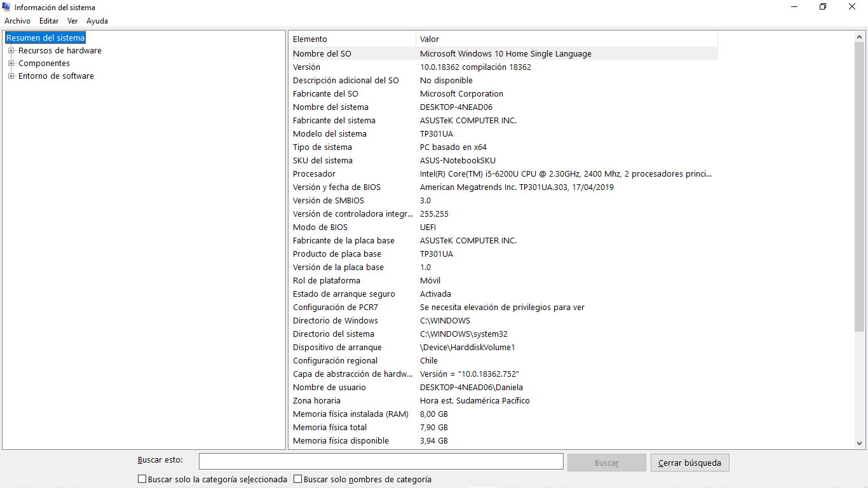Image resolution: width=868 pixels, height=488 pixels.
Task: Select Tipo de sistema row
Action: click(x=504, y=147)
